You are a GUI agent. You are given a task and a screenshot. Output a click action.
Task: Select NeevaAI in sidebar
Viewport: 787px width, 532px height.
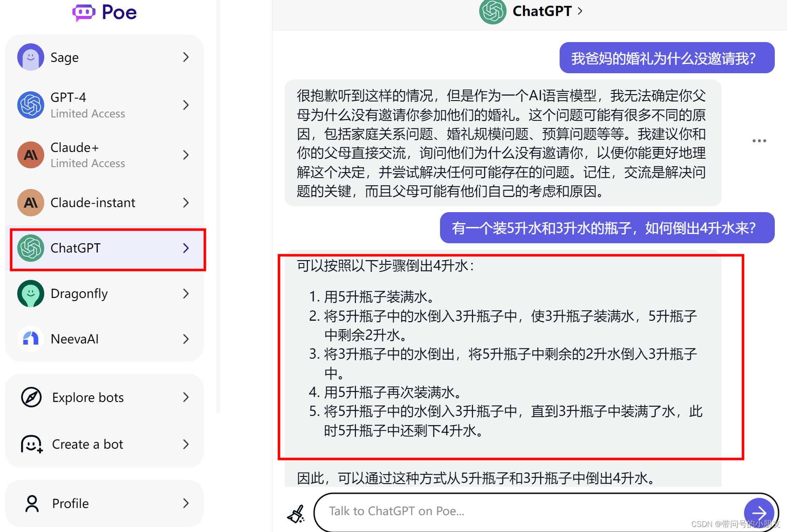coord(104,339)
